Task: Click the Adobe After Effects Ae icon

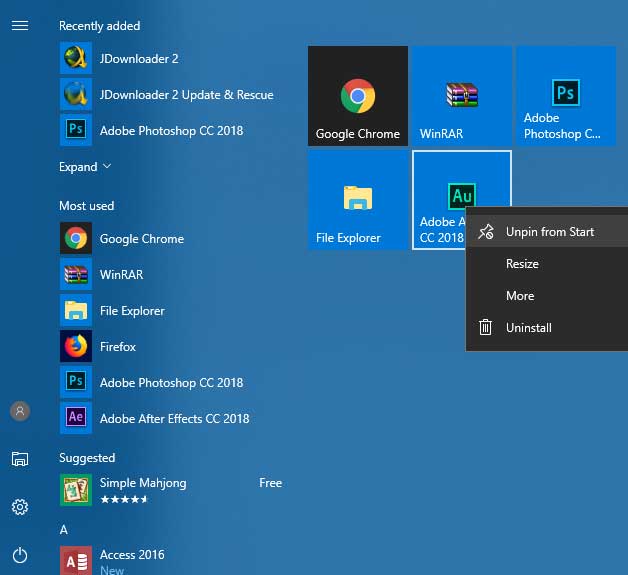Action: (x=76, y=418)
